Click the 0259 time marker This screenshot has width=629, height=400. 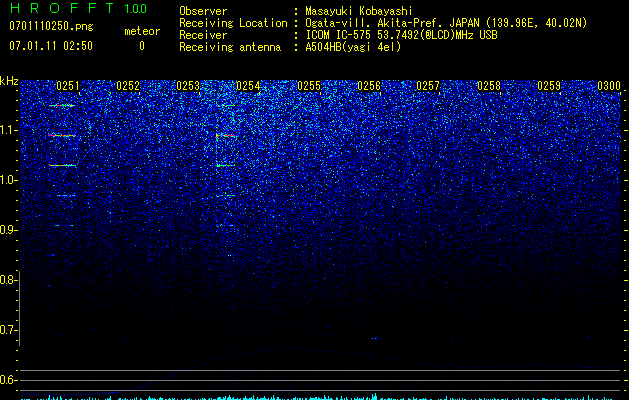(x=549, y=86)
